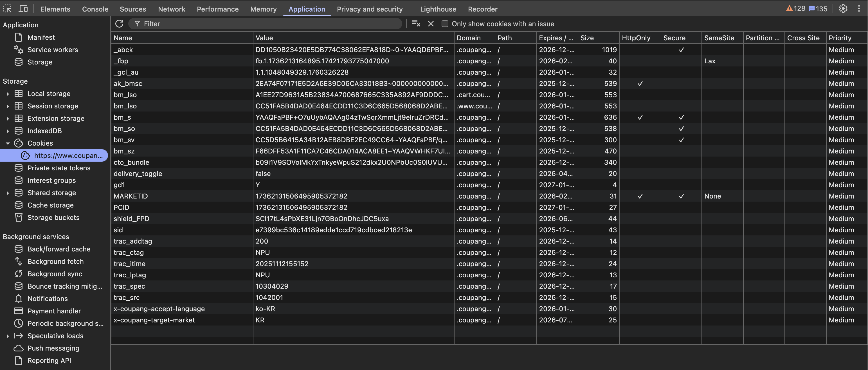Open the three-dot DevTools menu
Image resolution: width=868 pixels, height=370 pixels.
click(858, 9)
